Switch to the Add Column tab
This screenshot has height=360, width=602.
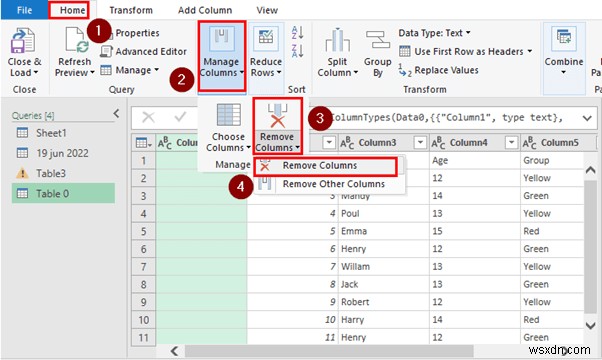coord(205,10)
